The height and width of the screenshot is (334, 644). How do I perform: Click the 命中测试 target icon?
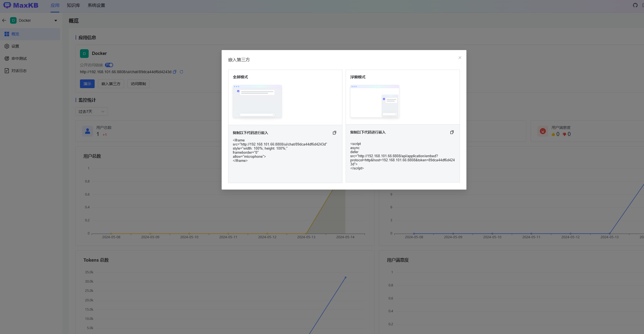pos(7,58)
